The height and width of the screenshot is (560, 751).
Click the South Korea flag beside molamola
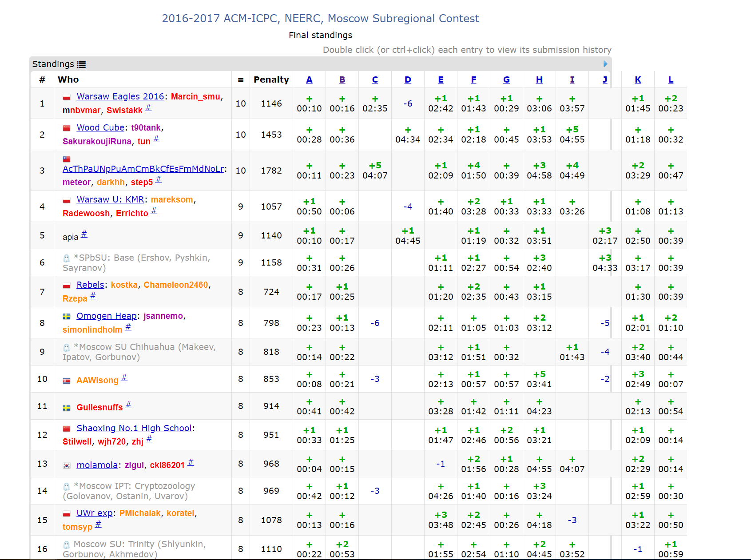click(67, 466)
